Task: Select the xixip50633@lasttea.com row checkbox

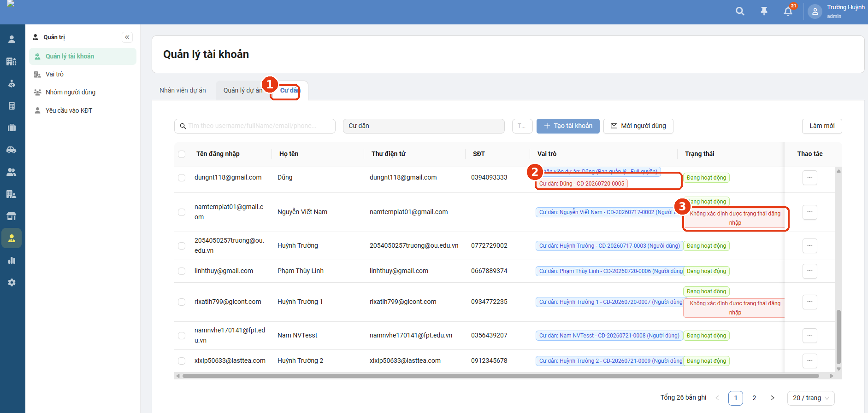Action: pos(182,361)
